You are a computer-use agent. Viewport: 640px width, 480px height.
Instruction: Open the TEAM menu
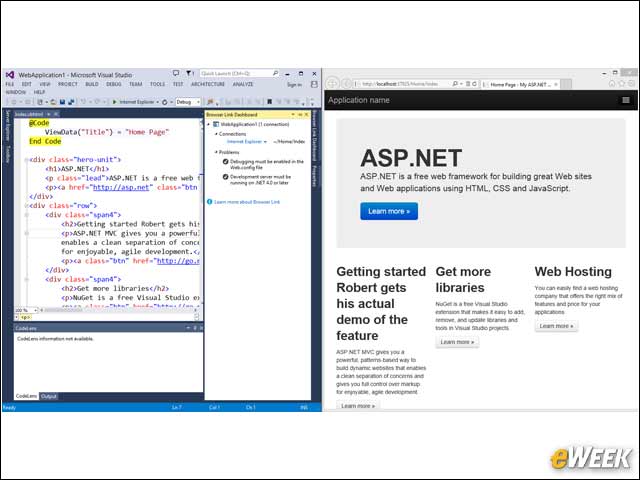[x=136, y=84]
